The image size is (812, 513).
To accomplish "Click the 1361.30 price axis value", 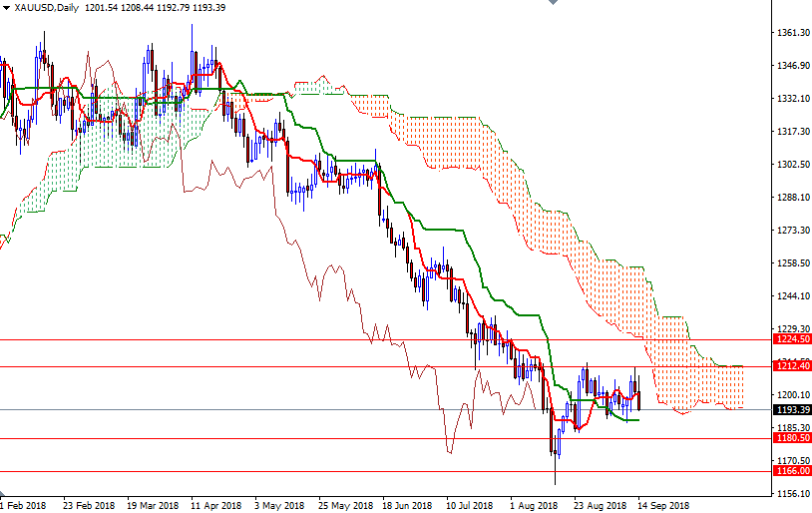I will point(792,33).
